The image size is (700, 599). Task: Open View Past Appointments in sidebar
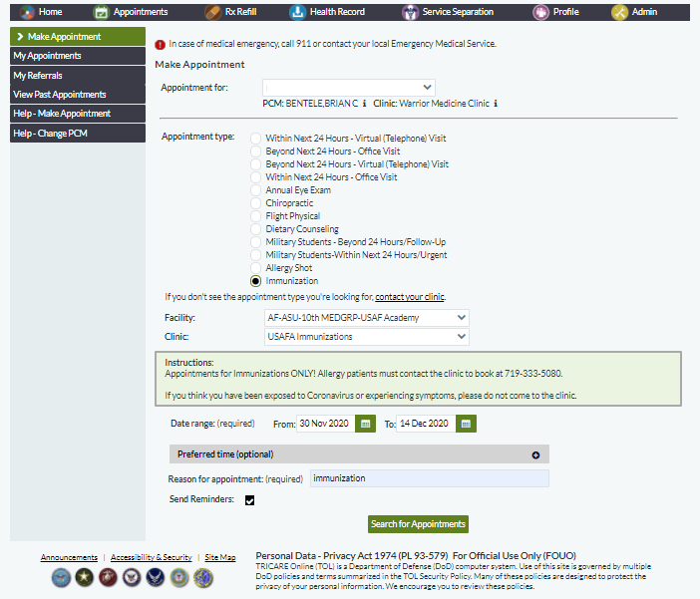click(x=78, y=94)
